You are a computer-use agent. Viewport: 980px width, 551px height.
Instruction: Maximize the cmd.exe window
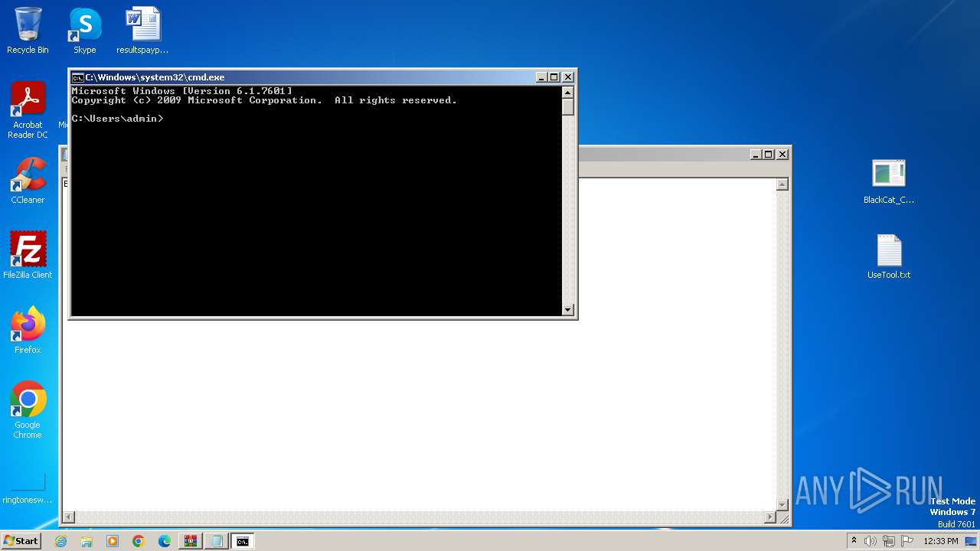click(554, 77)
